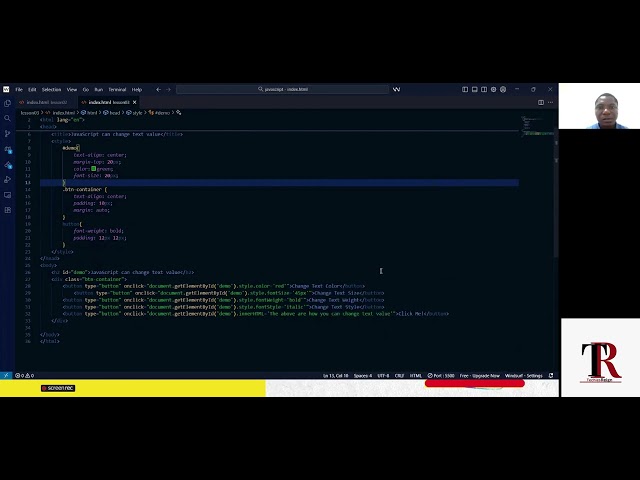Image resolution: width=640 pixels, height=480 pixels.
Task: Expand the index.html breadcrumb
Action: [x=60, y=113]
